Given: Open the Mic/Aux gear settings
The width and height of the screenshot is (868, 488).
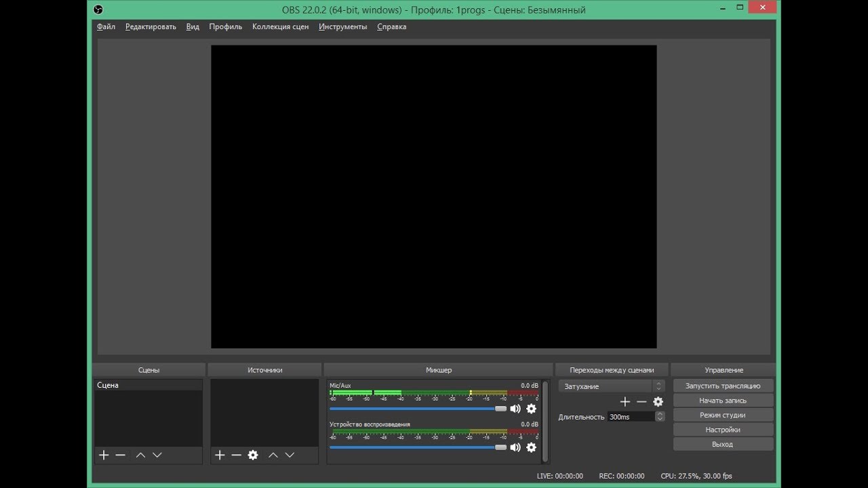Looking at the screenshot, I should pyautogui.click(x=531, y=409).
